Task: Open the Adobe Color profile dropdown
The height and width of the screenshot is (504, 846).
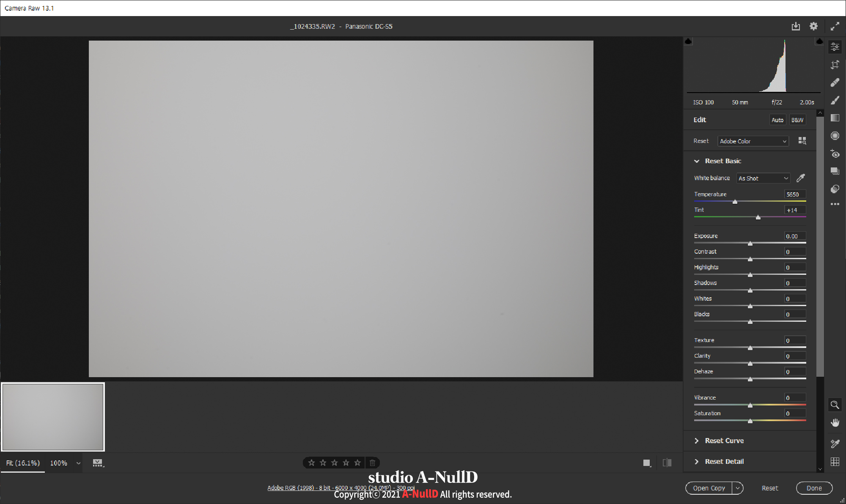Action: coord(753,141)
